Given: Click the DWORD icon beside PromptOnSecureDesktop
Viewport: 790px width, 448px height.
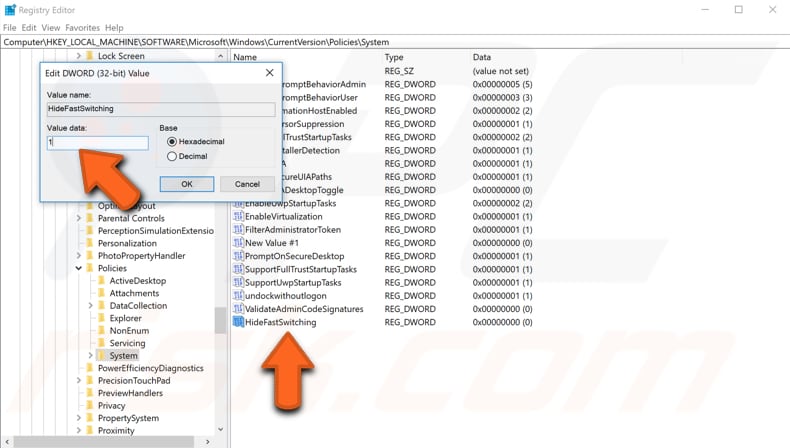Looking at the screenshot, I should pos(238,256).
